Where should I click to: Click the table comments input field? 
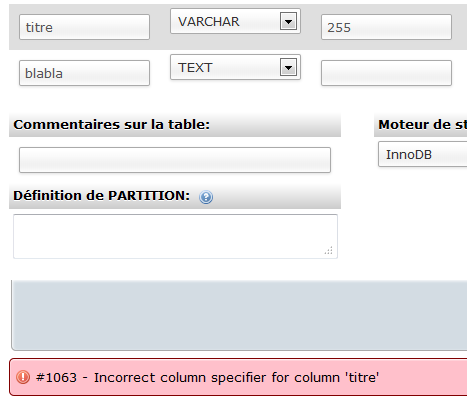[x=175, y=160]
